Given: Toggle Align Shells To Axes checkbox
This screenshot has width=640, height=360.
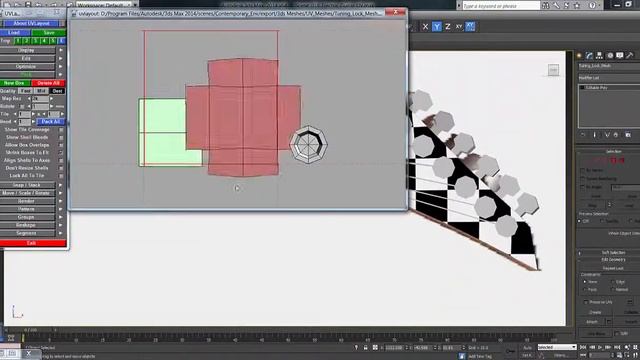Looking at the screenshot, I should [x=61, y=160].
